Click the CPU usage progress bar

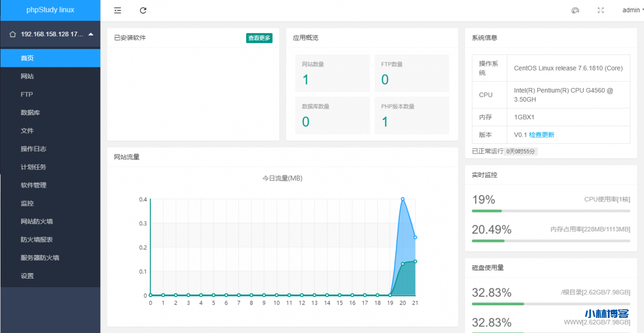coord(550,211)
